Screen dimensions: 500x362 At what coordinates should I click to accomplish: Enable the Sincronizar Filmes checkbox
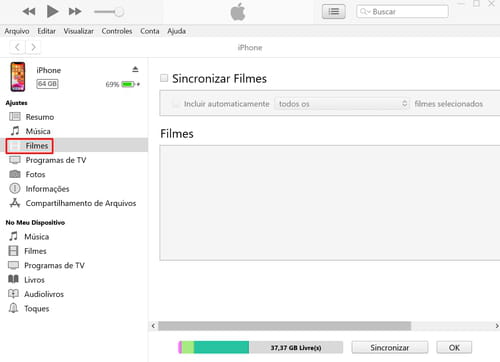click(x=164, y=78)
